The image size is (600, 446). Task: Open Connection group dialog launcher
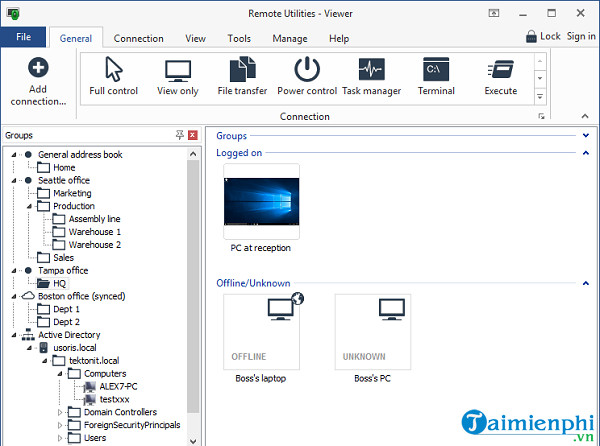tap(541, 116)
